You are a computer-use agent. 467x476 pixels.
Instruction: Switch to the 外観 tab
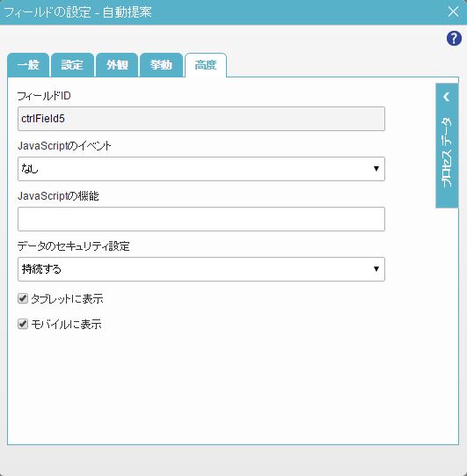point(117,65)
